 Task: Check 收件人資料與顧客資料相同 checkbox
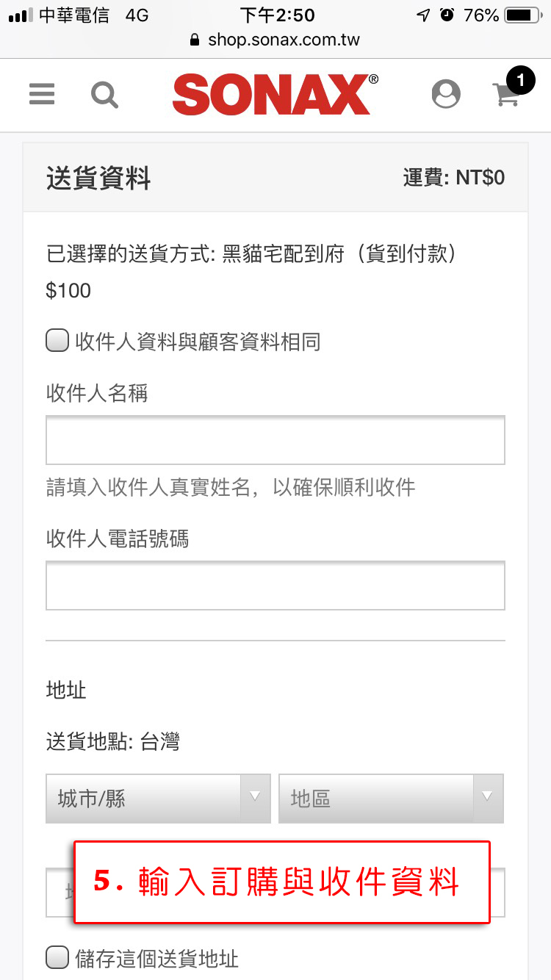[57, 341]
